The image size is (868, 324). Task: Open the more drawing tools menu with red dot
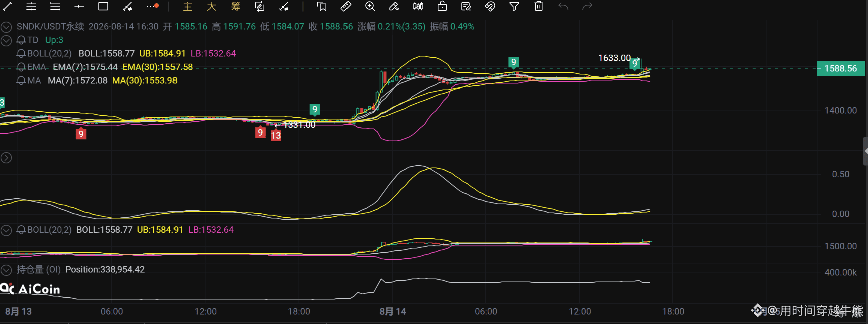153,6
